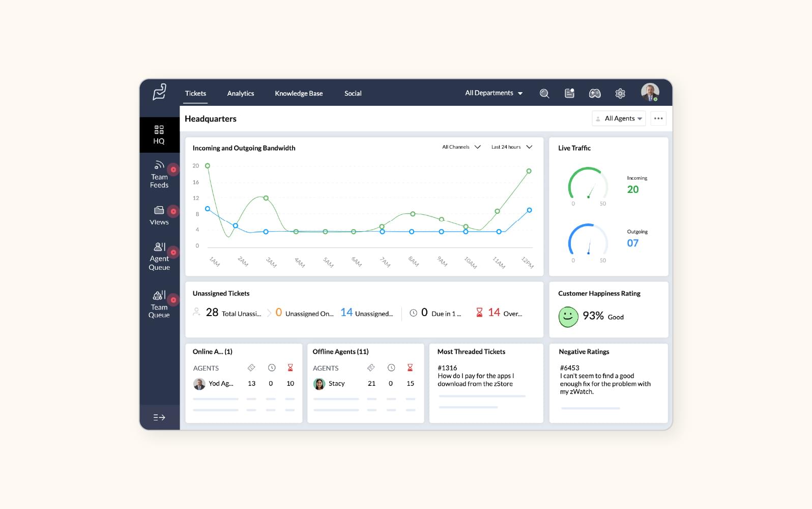This screenshot has width=812, height=509.
Task: Open the Last 24 hours dropdown
Action: (x=511, y=147)
